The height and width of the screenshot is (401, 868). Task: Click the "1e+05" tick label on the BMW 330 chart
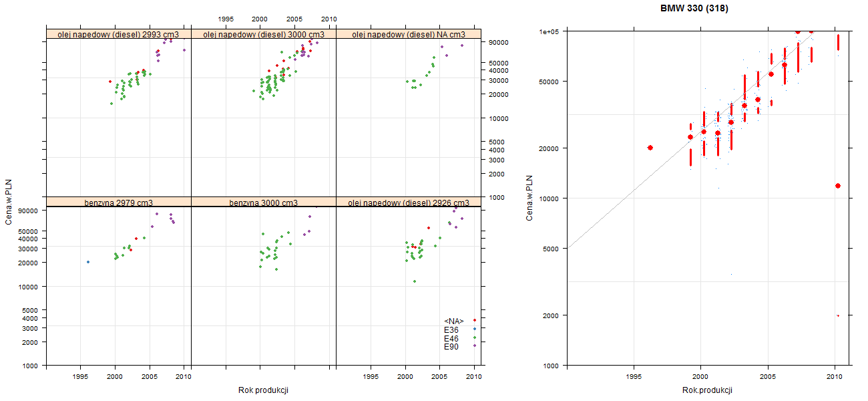[x=550, y=31]
